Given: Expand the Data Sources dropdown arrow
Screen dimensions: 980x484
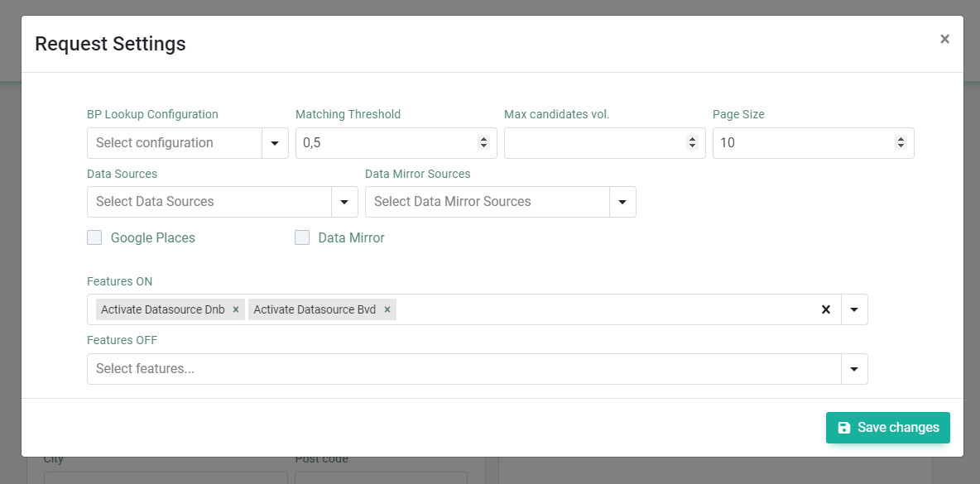Looking at the screenshot, I should [x=344, y=202].
